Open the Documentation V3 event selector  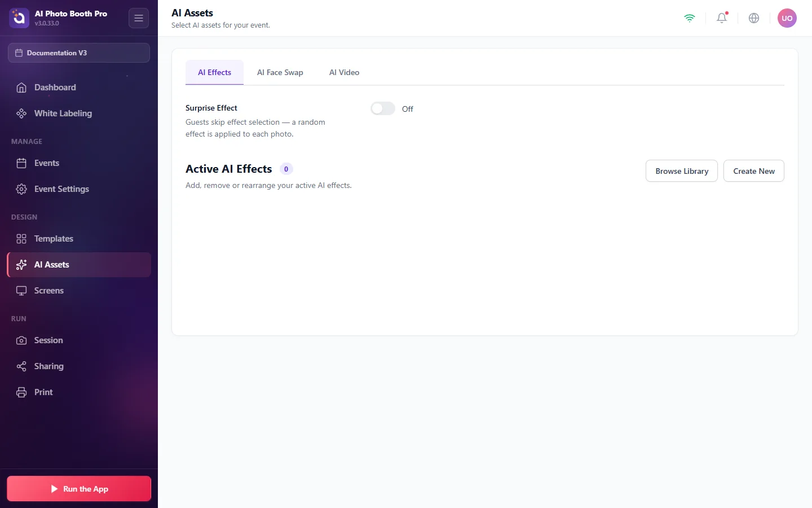coord(79,53)
